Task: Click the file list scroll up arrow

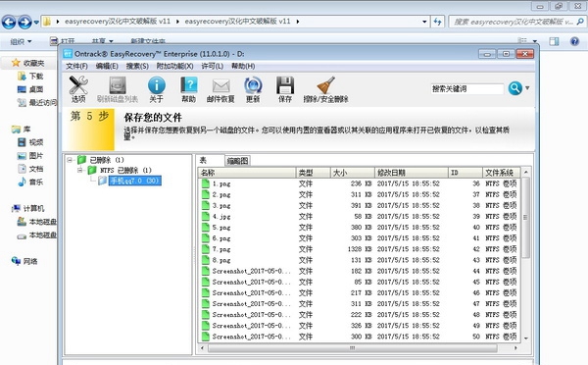Action: coord(525,172)
